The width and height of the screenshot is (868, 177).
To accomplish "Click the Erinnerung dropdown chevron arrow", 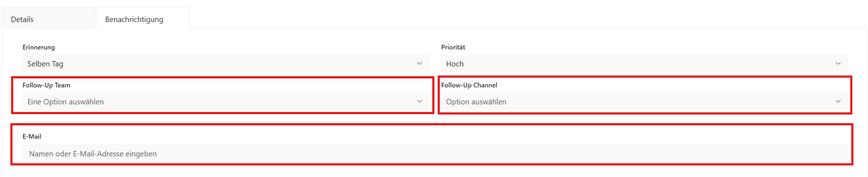I will pyautogui.click(x=419, y=64).
